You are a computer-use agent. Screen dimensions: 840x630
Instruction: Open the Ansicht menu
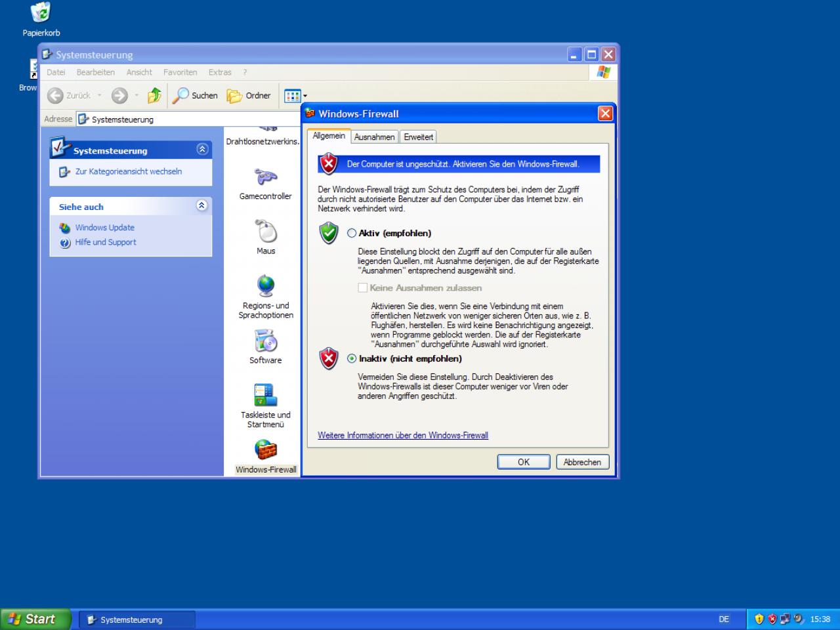click(139, 72)
